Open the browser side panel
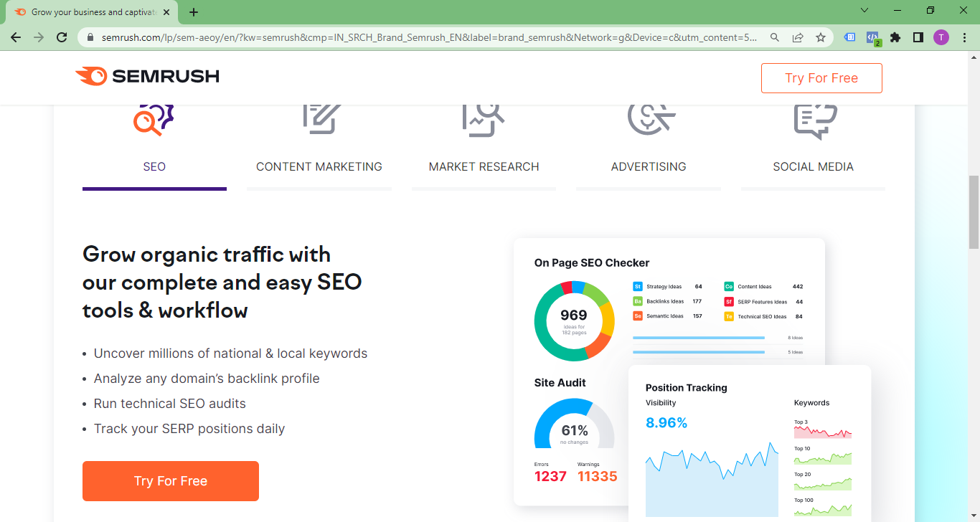Screen dimensions: 980x522 918,37
